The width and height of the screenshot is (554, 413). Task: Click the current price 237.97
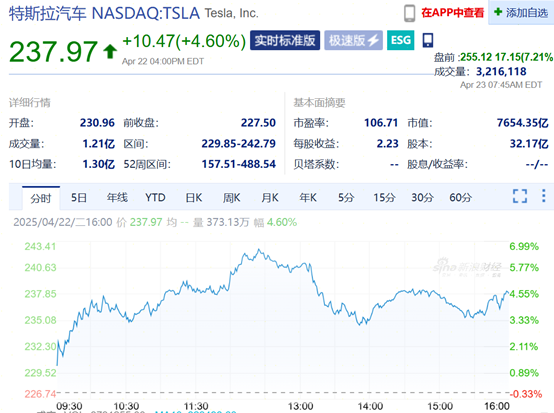pos(53,52)
